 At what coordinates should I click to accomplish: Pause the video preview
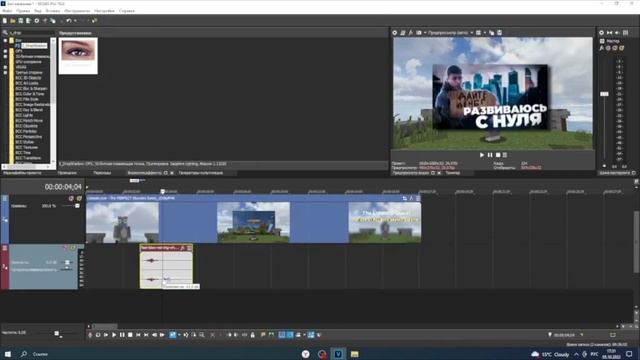click(490, 155)
